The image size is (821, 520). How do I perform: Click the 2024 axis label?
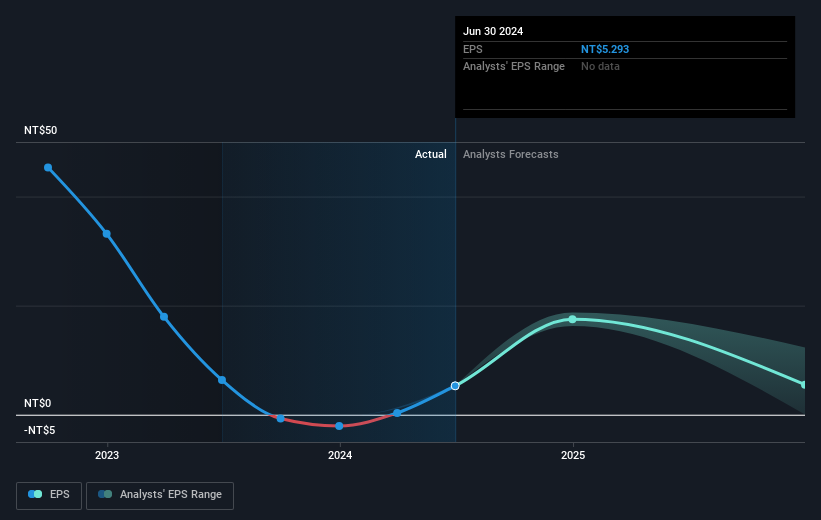tap(340, 455)
